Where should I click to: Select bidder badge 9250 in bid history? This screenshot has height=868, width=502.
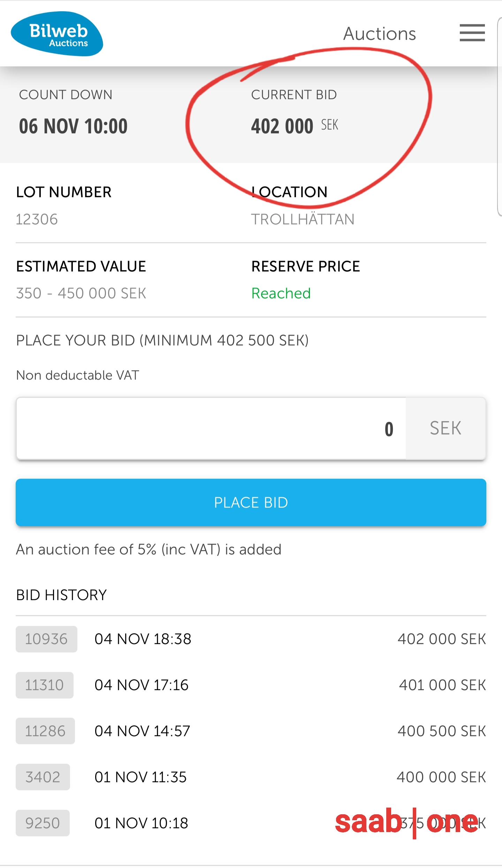pyautogui.click(x=43, y=823)
